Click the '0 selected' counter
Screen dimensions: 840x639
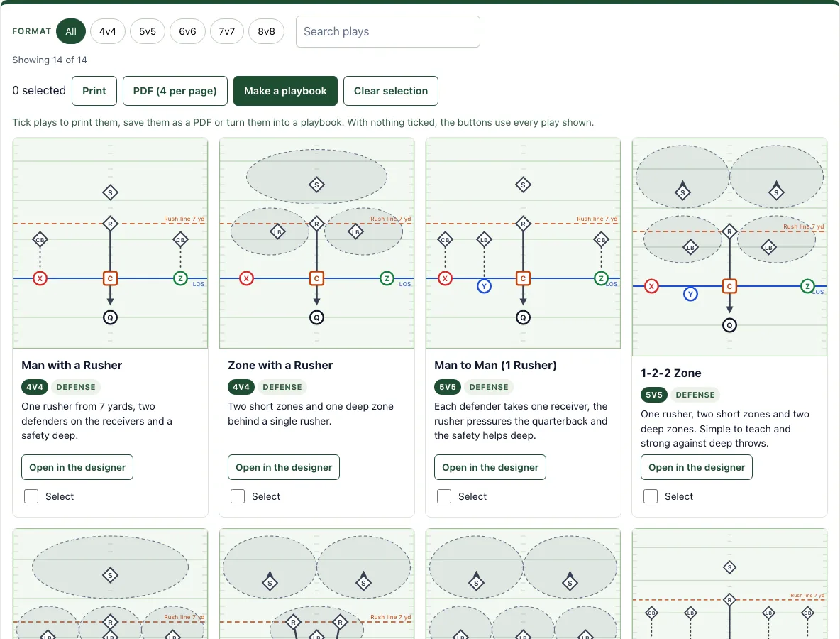click(39, 91)
